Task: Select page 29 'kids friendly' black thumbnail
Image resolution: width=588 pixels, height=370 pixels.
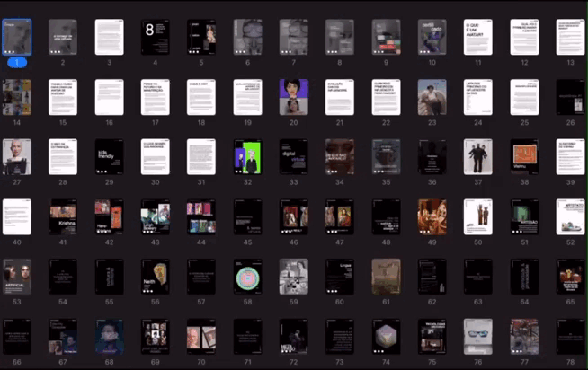Action: coord(109,157)
